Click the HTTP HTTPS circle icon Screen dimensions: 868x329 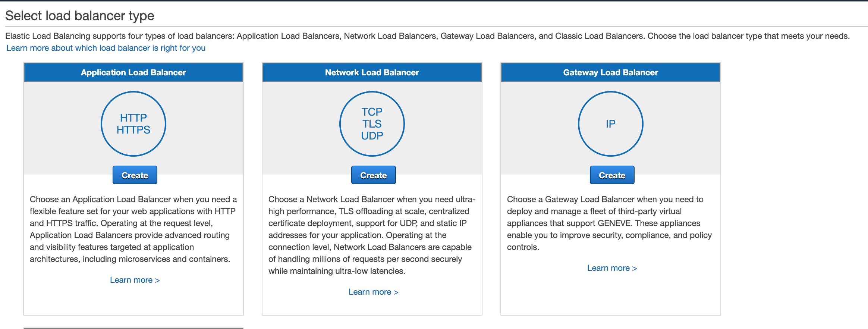click(x=133, y=124)
